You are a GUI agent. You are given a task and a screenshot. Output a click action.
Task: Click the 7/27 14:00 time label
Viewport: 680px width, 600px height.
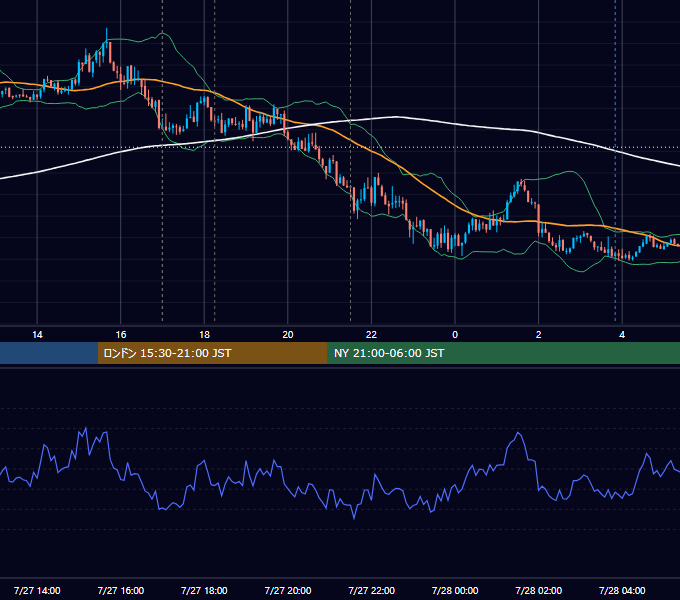[37, 590]
